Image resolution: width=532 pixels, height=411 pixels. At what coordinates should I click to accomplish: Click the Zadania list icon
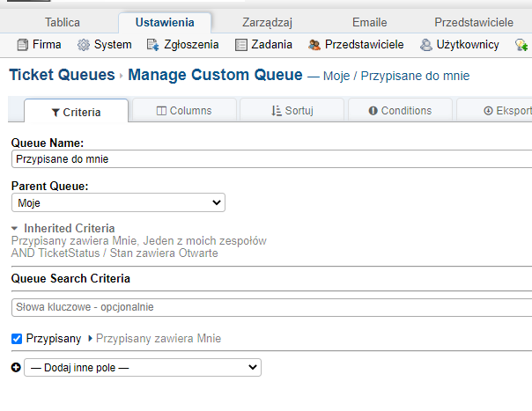click(241, 45)
